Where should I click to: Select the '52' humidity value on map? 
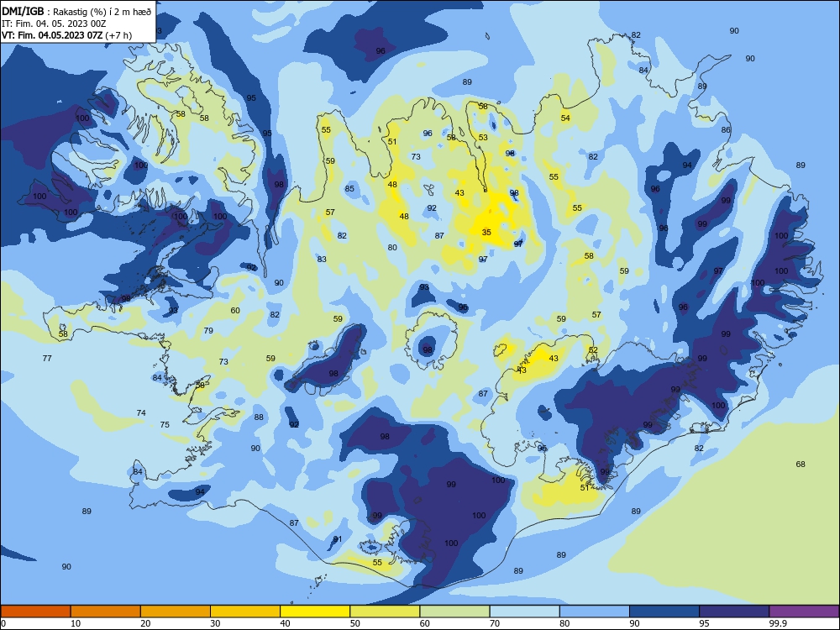coord(593,349)
